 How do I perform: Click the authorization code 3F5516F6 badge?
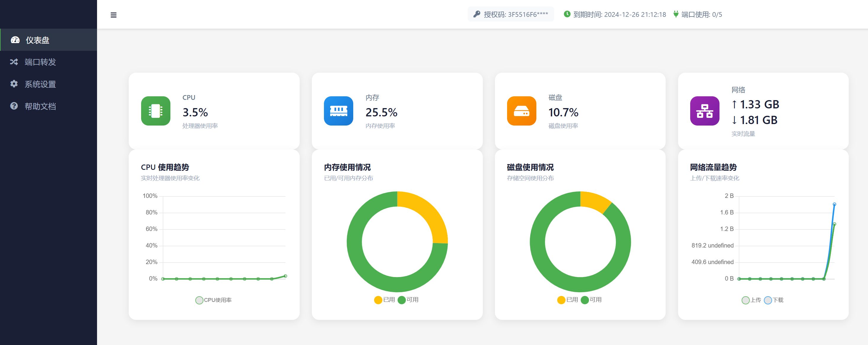click(511, 14)
